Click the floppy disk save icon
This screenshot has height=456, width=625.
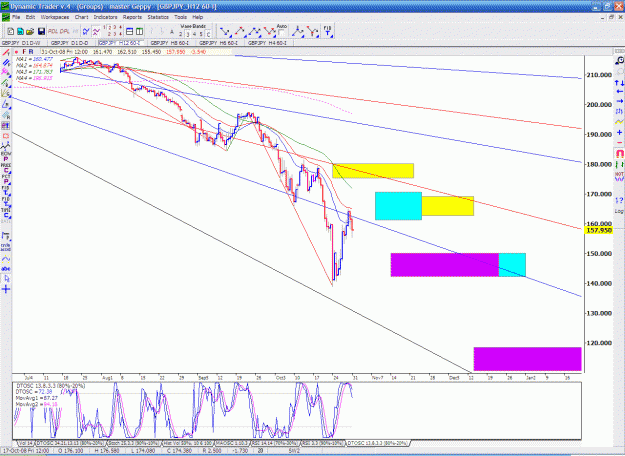coord(41,31)
